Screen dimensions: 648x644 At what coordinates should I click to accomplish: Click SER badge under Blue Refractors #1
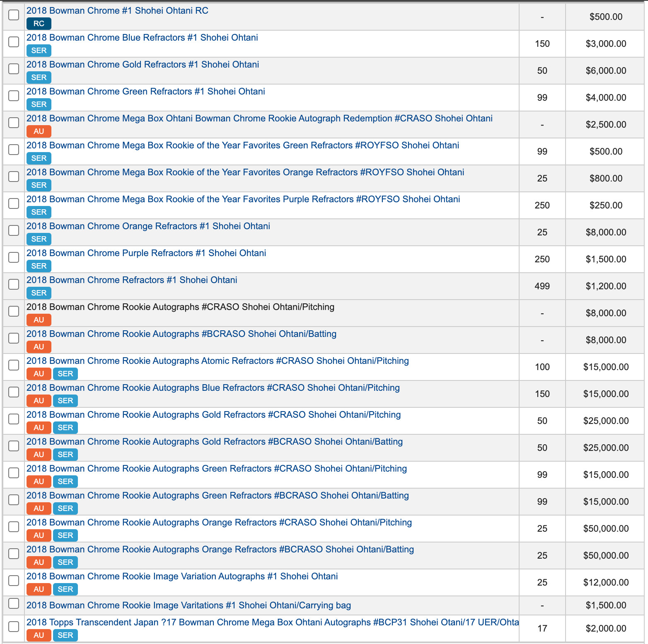39,51
